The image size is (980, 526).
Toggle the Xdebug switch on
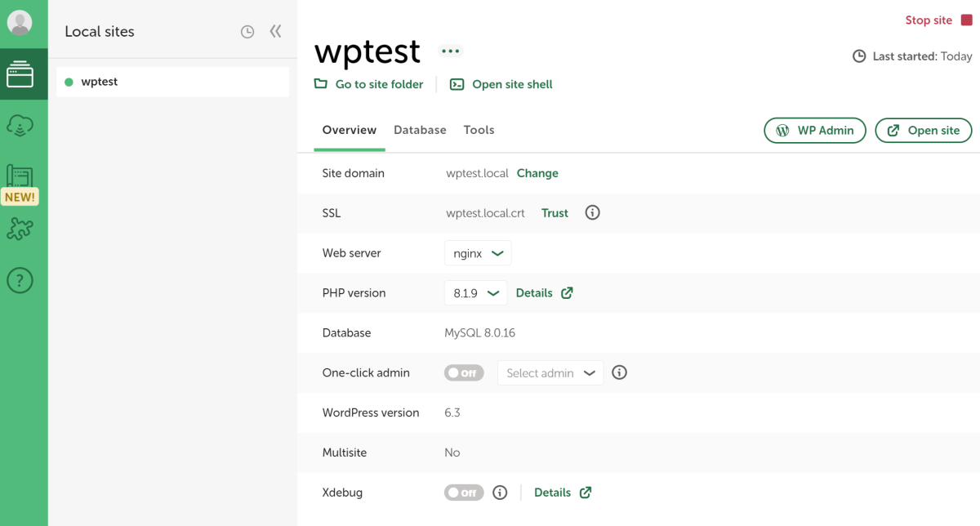(x=464, y=493)
